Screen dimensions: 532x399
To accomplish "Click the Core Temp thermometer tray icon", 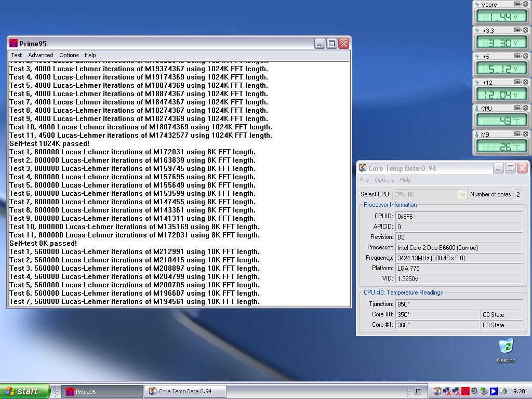I will [437, 392].
